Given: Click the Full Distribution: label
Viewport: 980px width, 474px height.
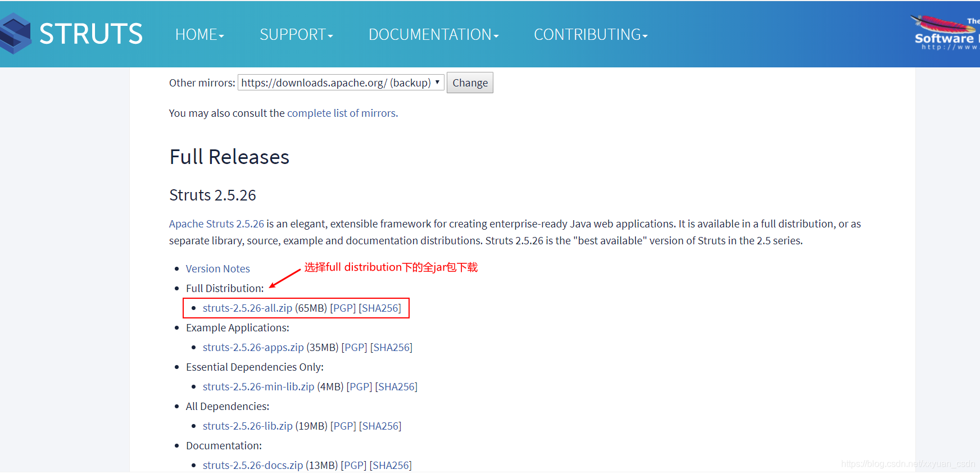Looking at the screenshot, I should [x=225, y=288].
